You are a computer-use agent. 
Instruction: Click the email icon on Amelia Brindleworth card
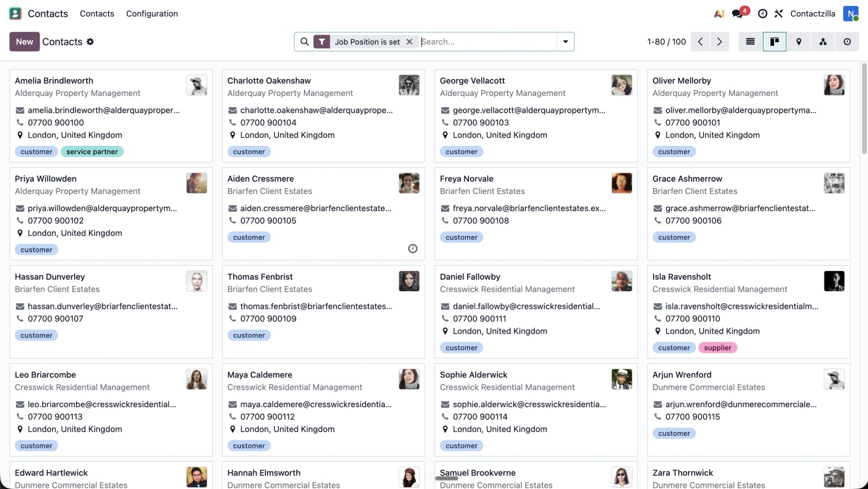click(x=20, y=110)
